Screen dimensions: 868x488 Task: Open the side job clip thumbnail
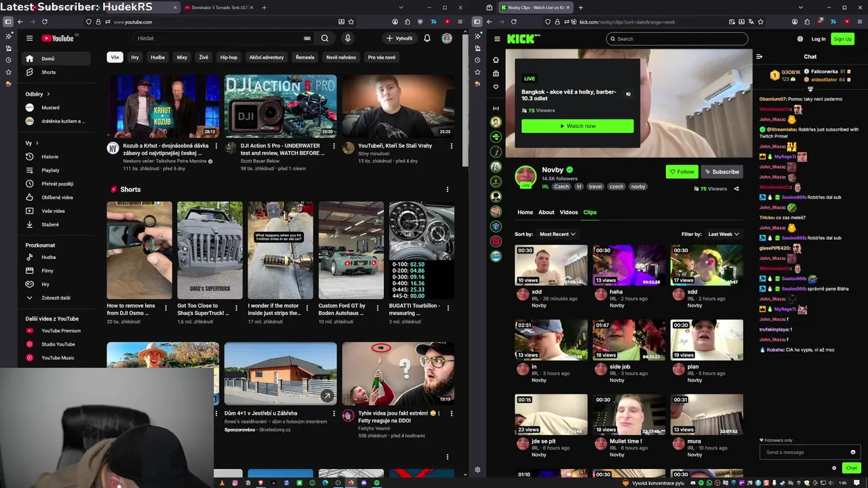pos(629,340)
